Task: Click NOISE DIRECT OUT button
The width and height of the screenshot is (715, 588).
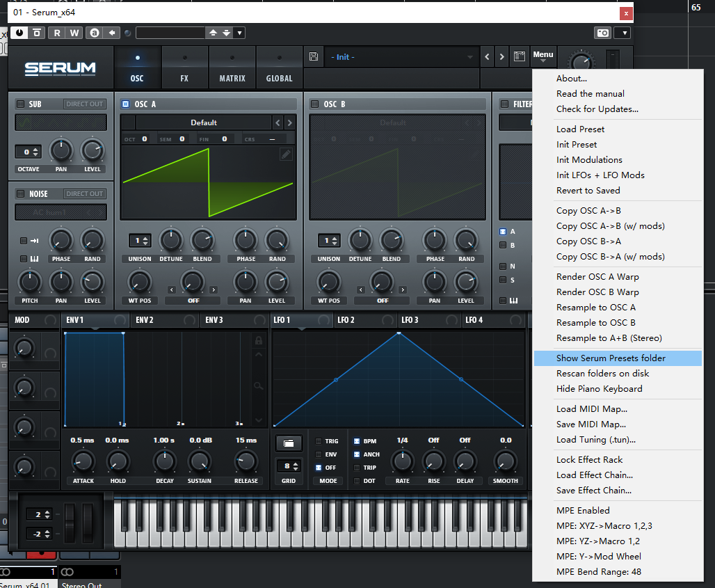Action: pos(84,194)
